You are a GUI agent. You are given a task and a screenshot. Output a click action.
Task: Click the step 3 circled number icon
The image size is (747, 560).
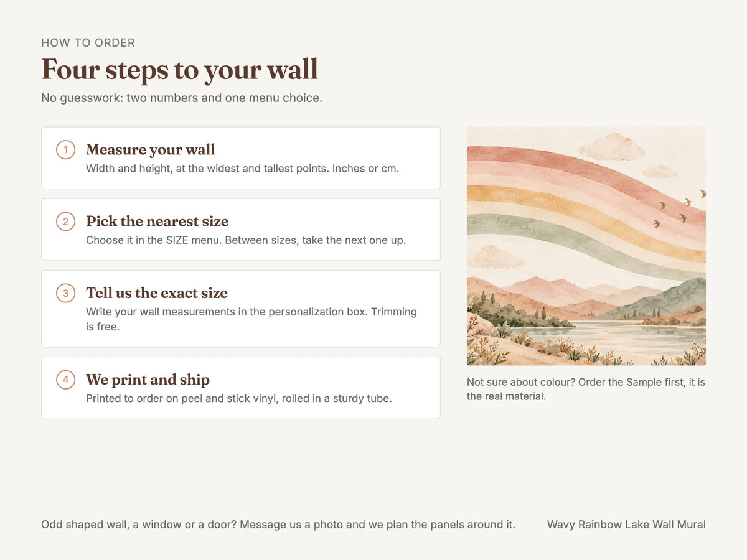65,293
